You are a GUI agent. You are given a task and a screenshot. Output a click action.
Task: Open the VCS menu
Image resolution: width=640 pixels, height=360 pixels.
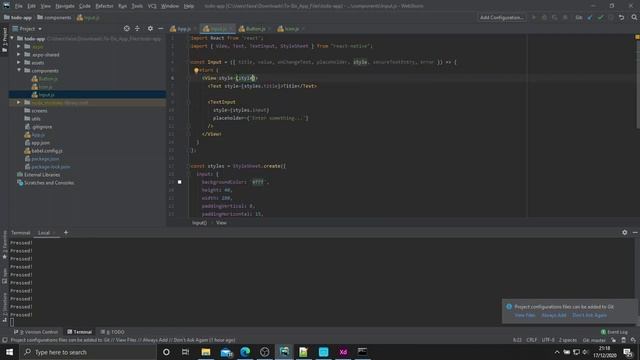click(152, 6)
